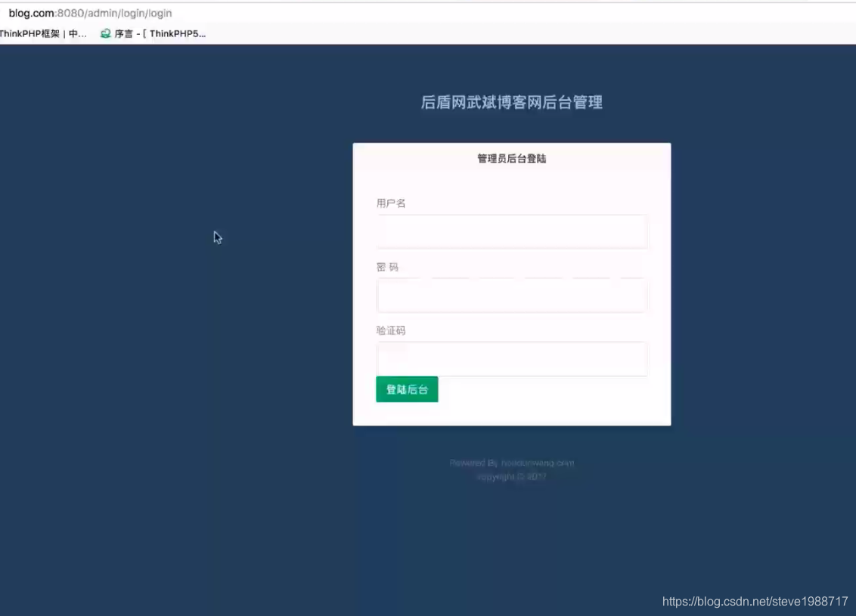The height and width of the screenshot is (616, 856).
Task: Click the address bar URL blog.com:8080/admin/login/login
Action: tap(90, 13)
